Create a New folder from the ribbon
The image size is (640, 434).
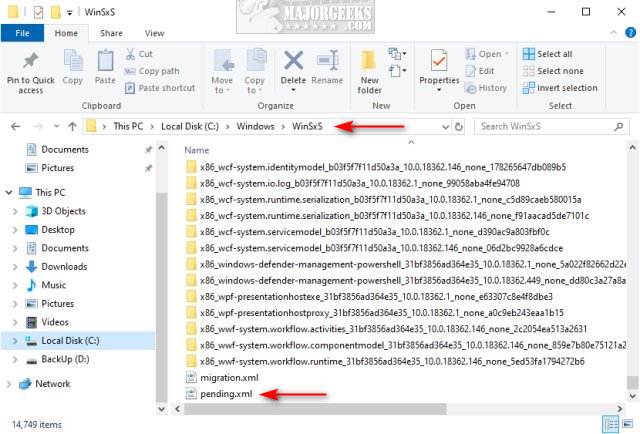pyautogui.click(x=369, y=72)
